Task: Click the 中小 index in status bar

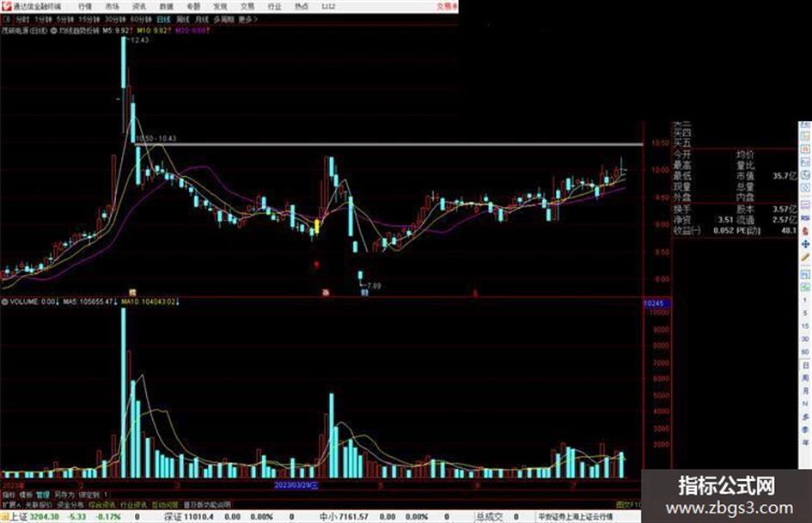Action: [x=327, y=517]
